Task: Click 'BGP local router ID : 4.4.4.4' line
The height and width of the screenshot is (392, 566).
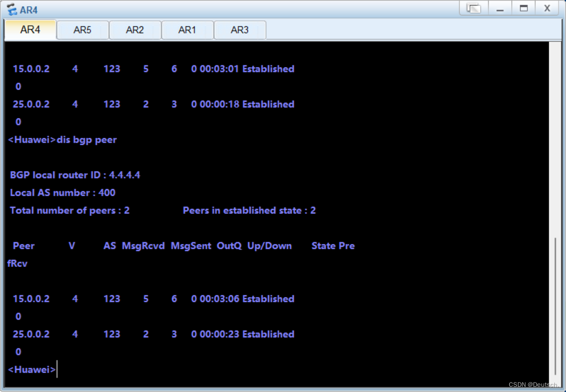Action: (75, 175)
